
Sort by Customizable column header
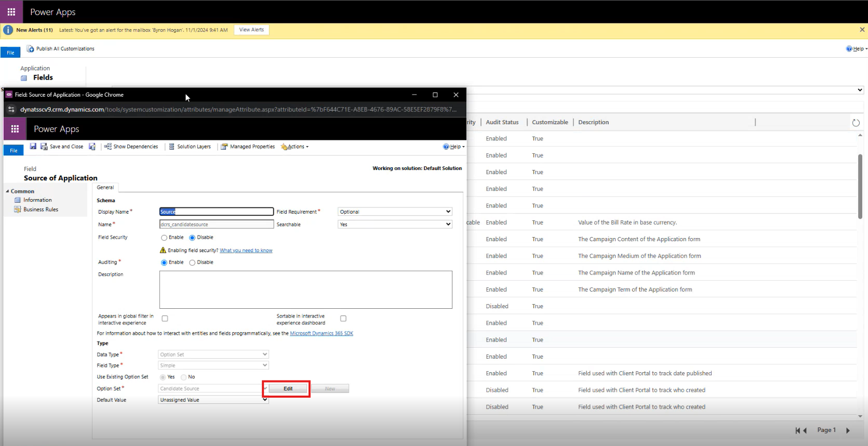[x=550, y=122]
